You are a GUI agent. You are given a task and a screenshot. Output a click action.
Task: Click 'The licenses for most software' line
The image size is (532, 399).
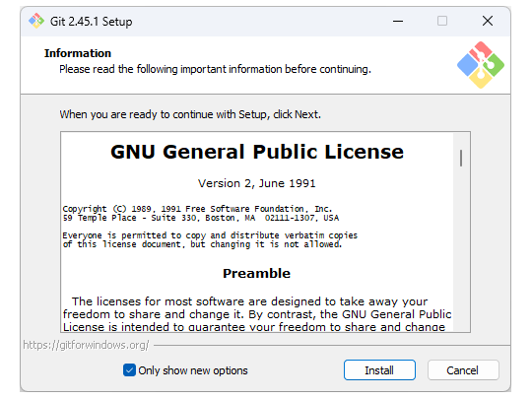pos(249,301)
